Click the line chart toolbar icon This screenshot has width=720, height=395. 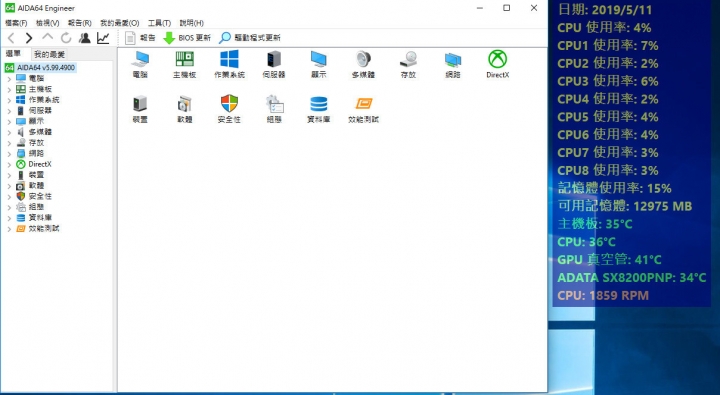click(103, 38)
